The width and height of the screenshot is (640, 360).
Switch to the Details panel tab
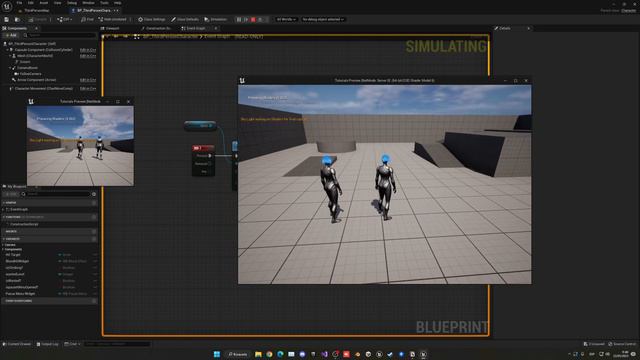tap(503, 28)
